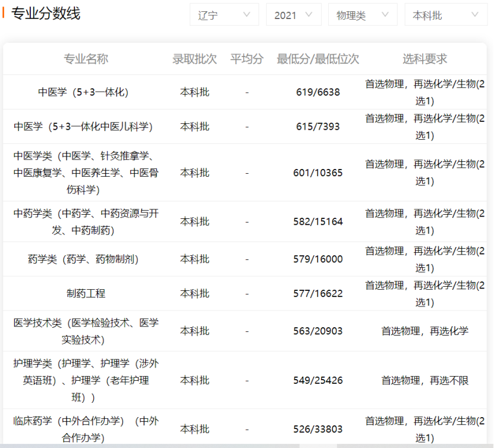Click the score 549/25426

[318, 380]
